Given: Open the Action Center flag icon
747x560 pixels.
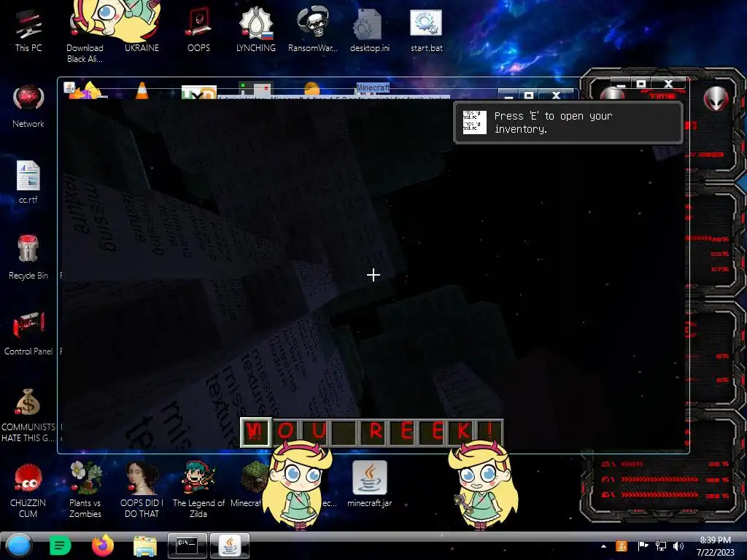Looking at the screenshot, I should [643, 546].
